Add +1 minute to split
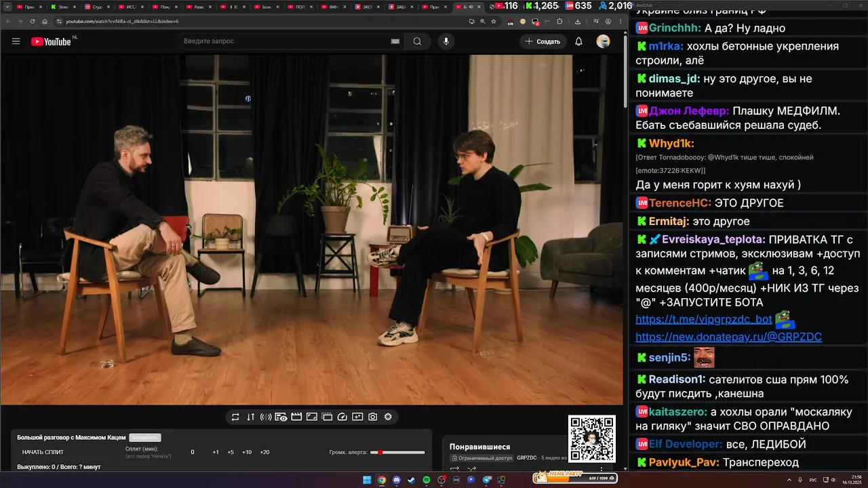The image size is (868, 488). pos(216,452)
